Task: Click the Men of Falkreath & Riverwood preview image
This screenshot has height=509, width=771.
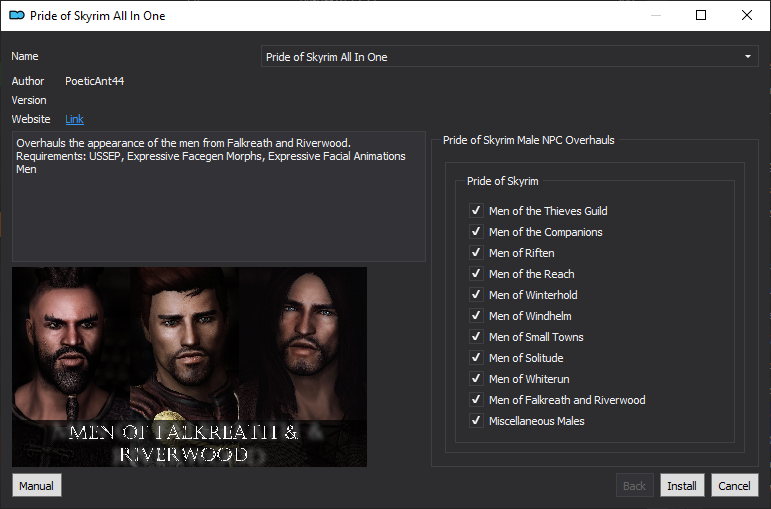Action: [x=189, y=367]
